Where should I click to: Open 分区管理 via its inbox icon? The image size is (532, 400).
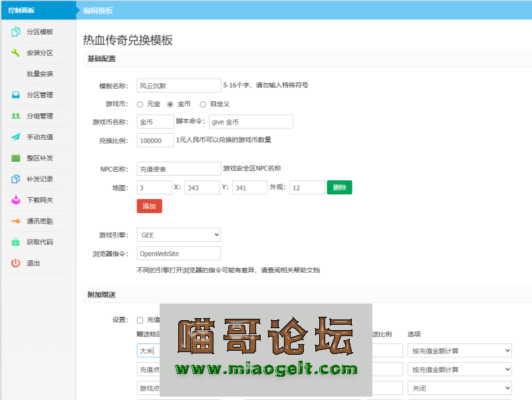(x=15, y=95)
